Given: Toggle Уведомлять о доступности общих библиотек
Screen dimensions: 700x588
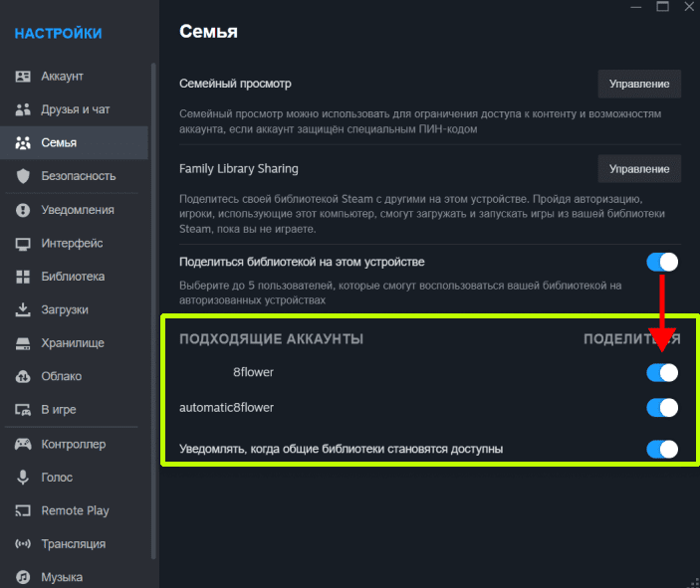Looking at the screenshot, I should pos(662,450).
